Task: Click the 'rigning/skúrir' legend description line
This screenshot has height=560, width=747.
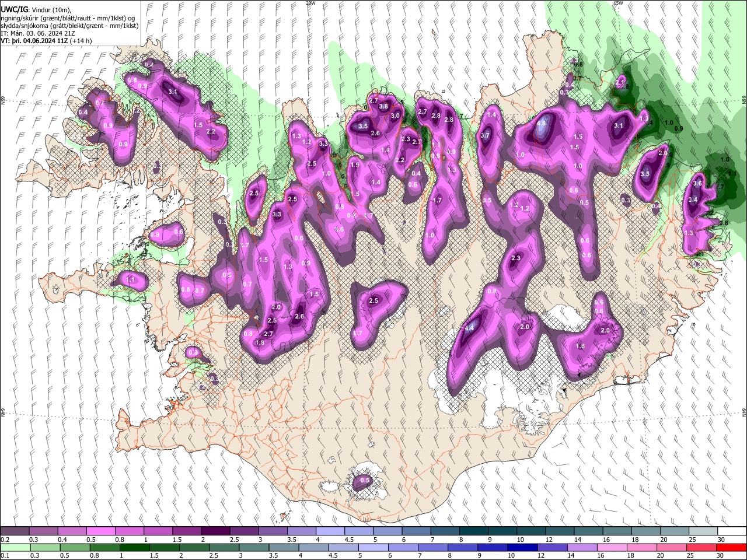Action: coord(69,17)
